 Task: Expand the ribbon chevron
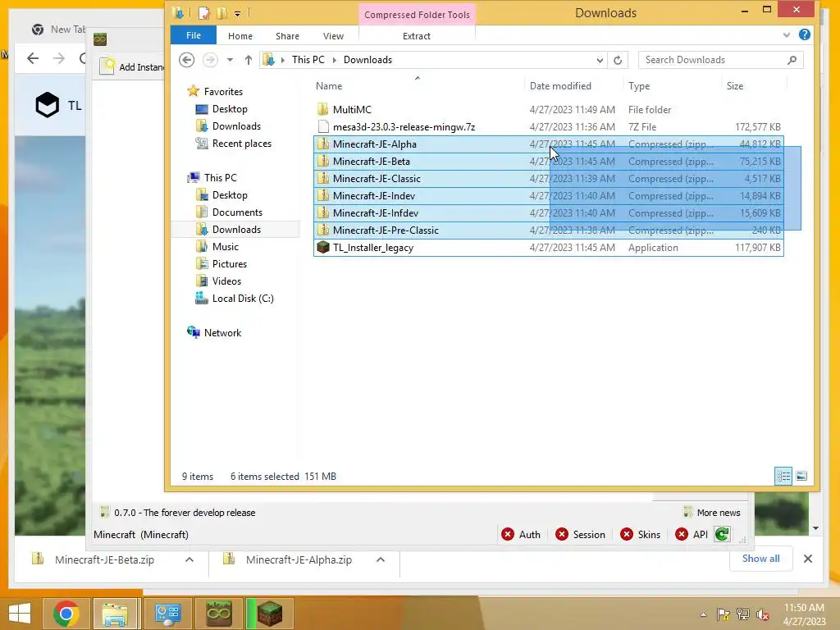point(786,35)
